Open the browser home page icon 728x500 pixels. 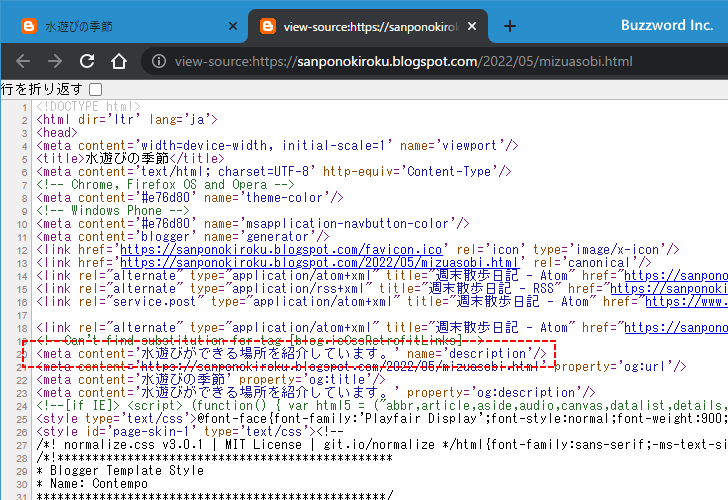click(119, 61)
